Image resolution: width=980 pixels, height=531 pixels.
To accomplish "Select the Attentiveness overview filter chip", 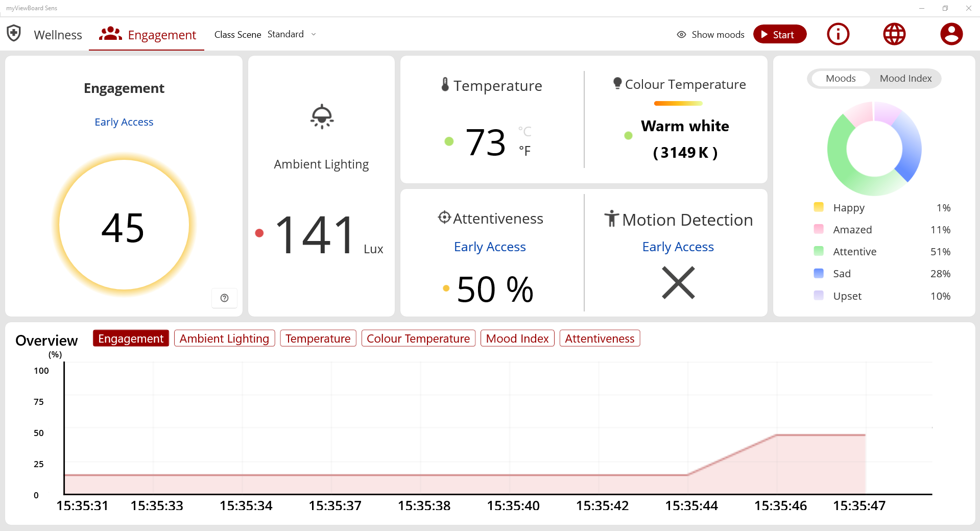I will coord(600,338).
